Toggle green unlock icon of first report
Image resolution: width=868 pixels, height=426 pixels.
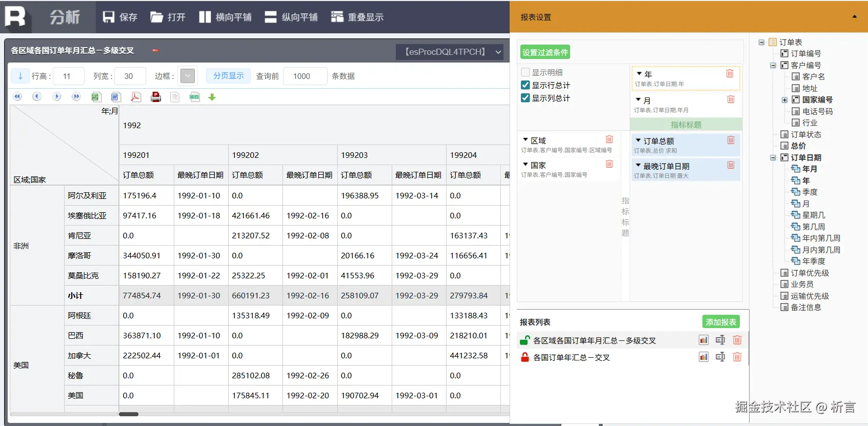tap(524, 340)
